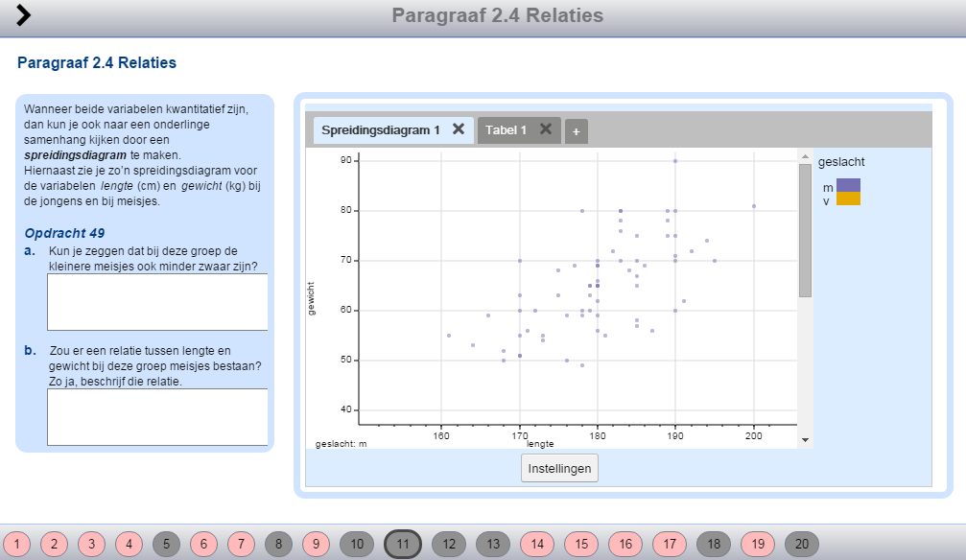Close the Spreidingsdiagram 1 tab
Image resolution: width=966 pixels, height=560 pixels.
pos(459,129)
